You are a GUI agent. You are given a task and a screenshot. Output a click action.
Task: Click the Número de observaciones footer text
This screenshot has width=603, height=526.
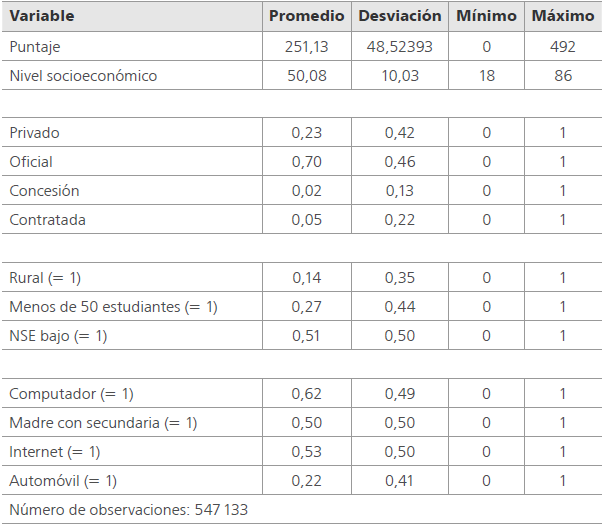[128, 510]
